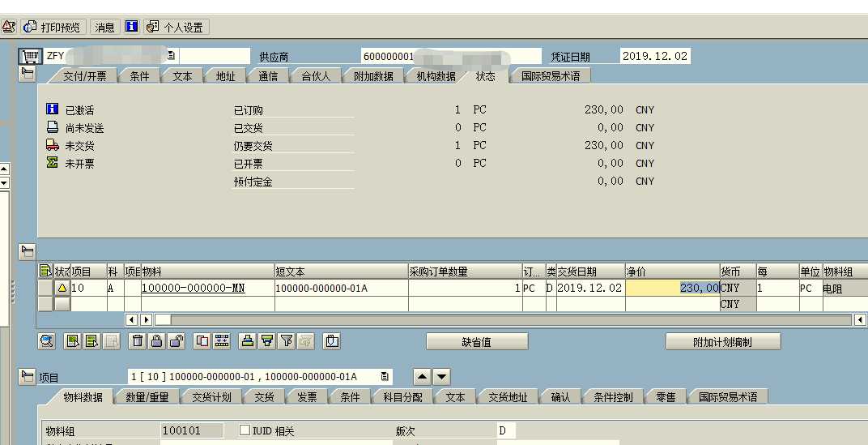Click the lock item padlock icon
This screenshot has height=445, width=868.
click(157, 340)
